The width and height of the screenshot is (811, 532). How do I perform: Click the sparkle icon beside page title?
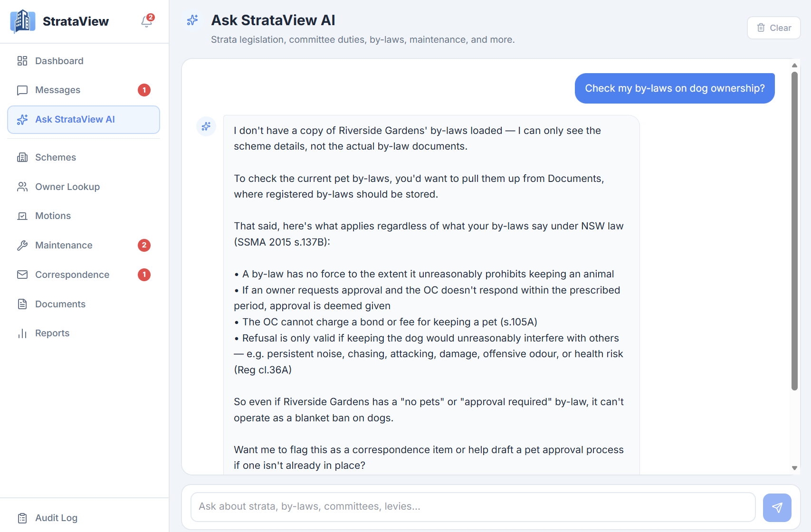click(192, 20)
